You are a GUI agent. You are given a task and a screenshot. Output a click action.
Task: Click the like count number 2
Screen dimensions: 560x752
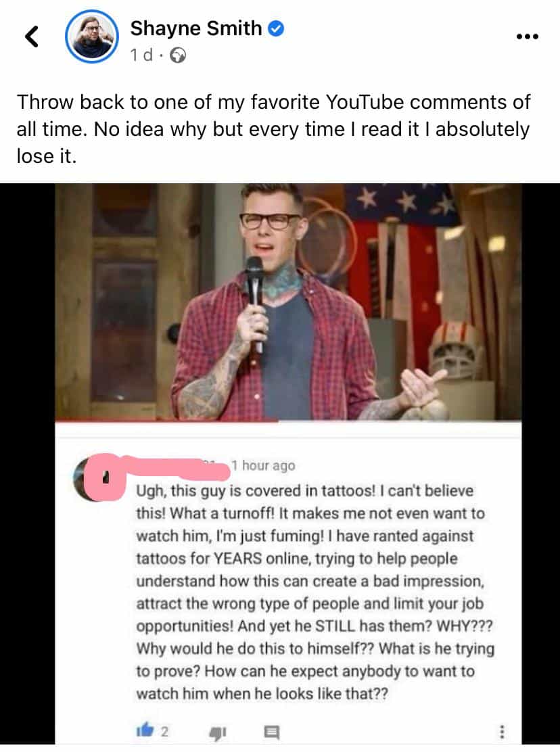click(164, 732)
